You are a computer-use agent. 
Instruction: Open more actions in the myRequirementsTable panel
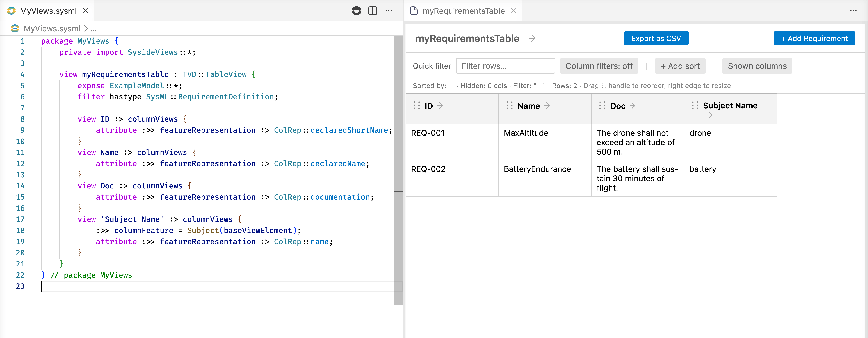click(853, 11)
